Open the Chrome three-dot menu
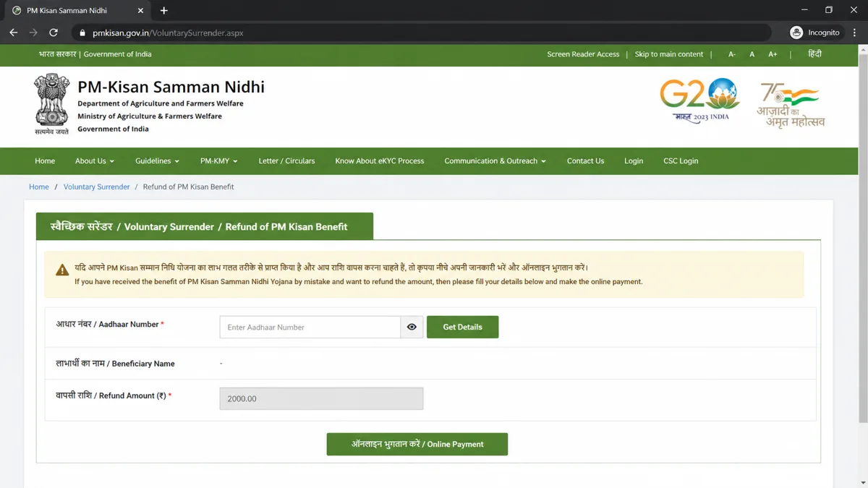 [854, 33]
